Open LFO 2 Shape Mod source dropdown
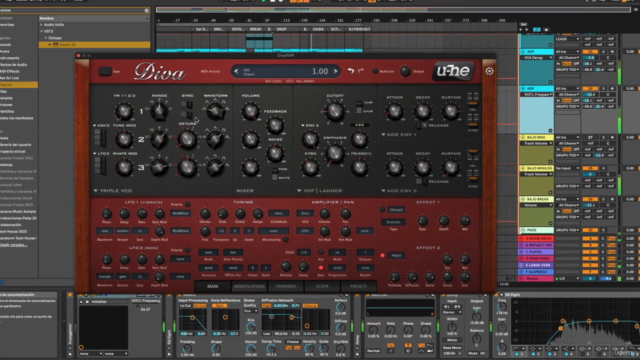Screen dimensions: 640x360 point(101,154)
